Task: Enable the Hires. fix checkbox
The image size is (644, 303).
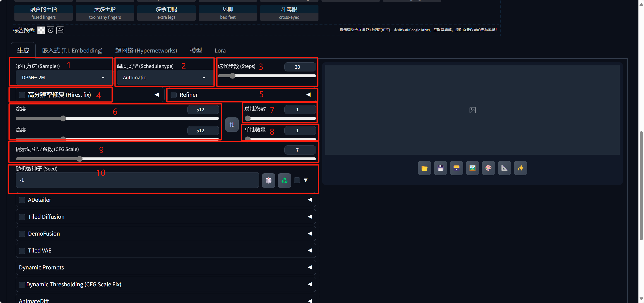Action: [x=22, y=95]
